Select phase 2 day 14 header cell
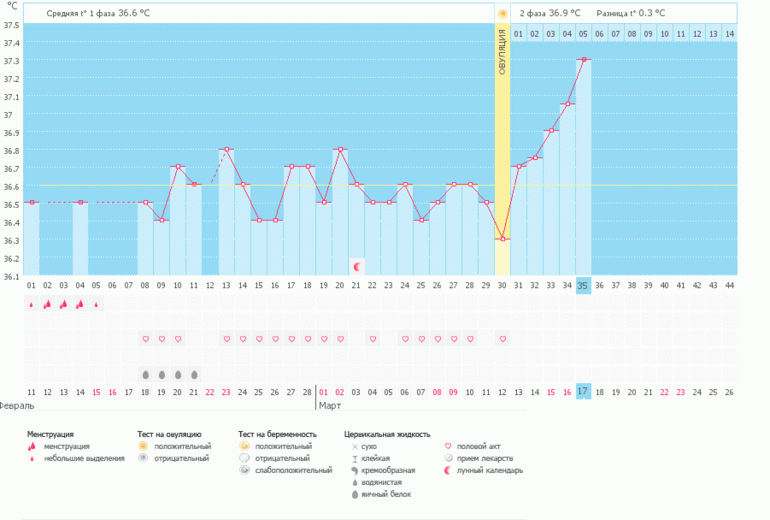This screenshot has height=520, width=770. (729, 34)
